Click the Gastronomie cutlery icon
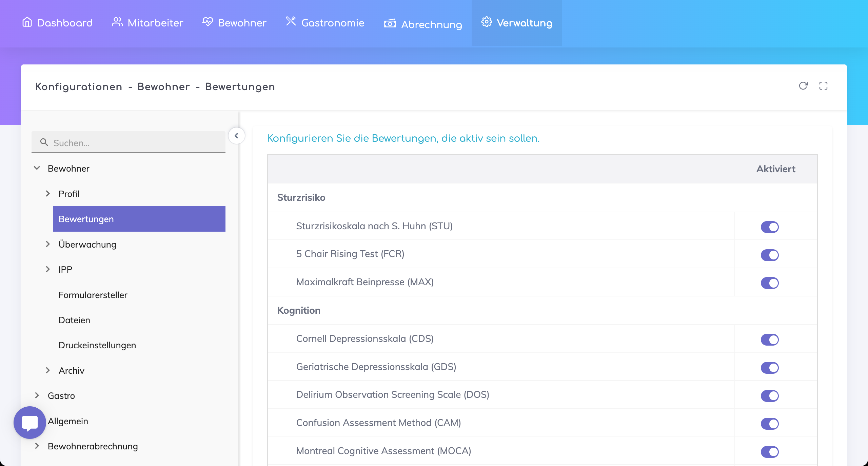 click(291, 21)
